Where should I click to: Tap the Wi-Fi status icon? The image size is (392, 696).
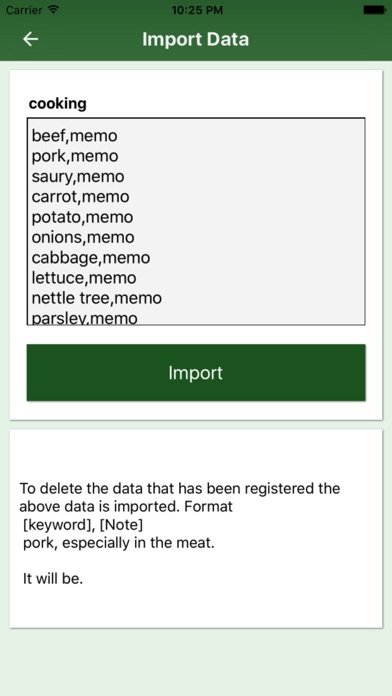(x=54, y=10)
